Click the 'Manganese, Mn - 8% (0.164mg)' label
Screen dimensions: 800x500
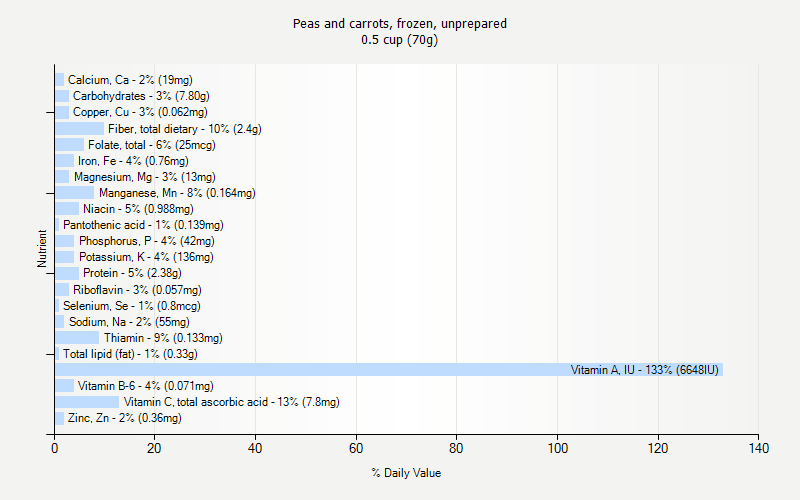(x=177, y=193)
